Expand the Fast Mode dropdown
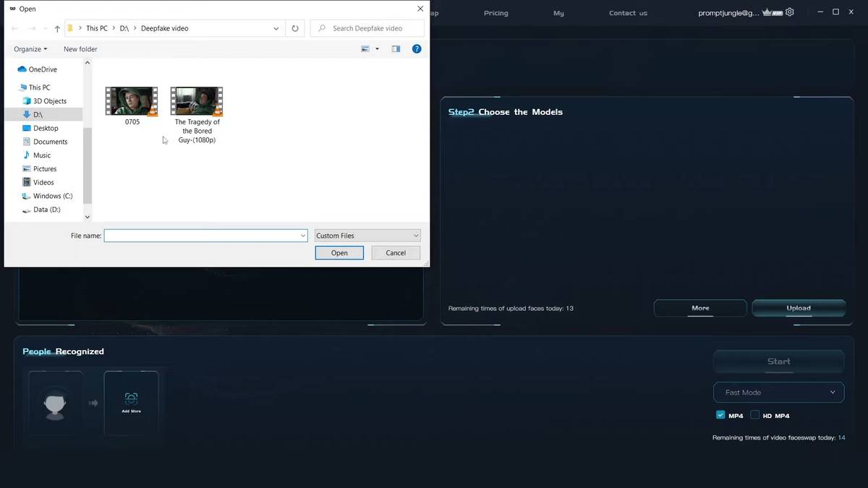868x488 pixels. (x=778, y=392)
